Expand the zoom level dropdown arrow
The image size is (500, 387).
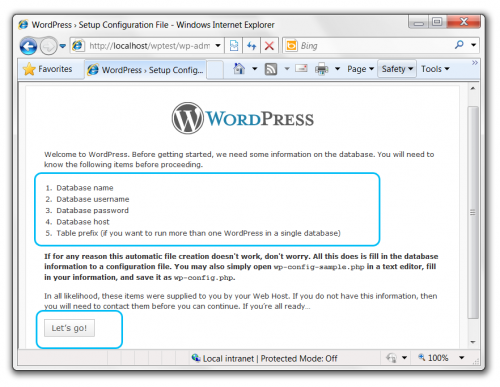coord(462,358)
